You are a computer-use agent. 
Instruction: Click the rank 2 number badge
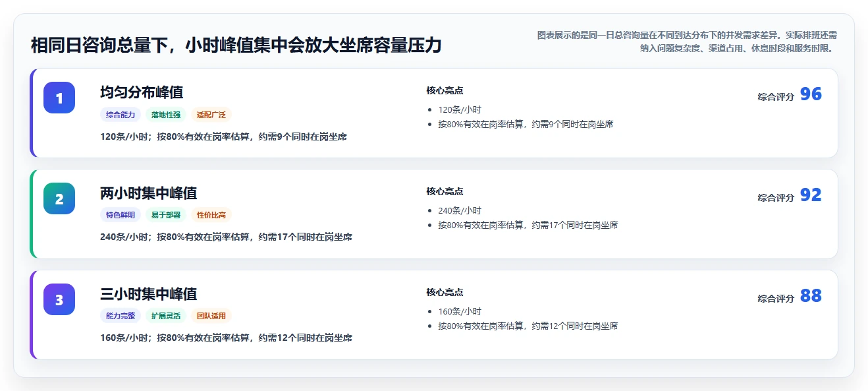coord(59,198)
